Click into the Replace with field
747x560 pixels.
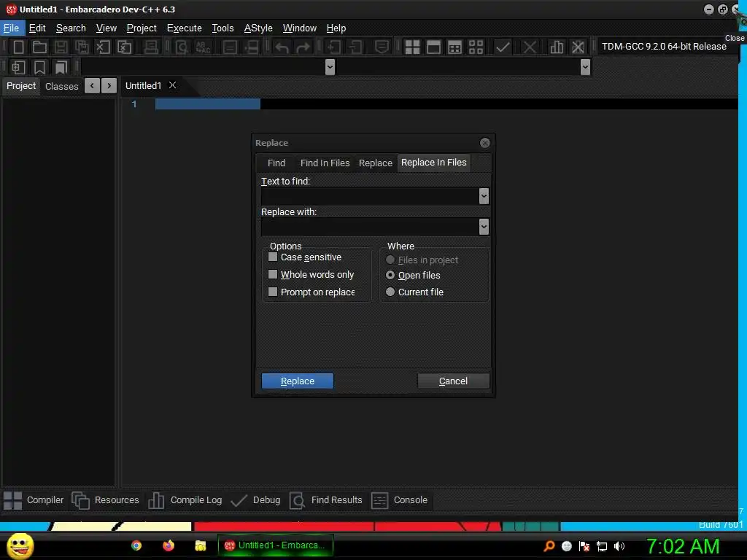point(370,227)
